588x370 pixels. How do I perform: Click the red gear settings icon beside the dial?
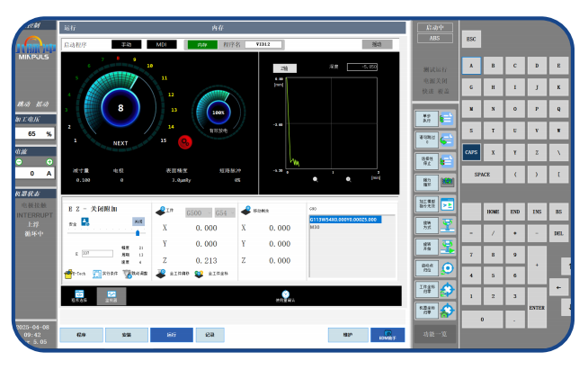point(184,140)
